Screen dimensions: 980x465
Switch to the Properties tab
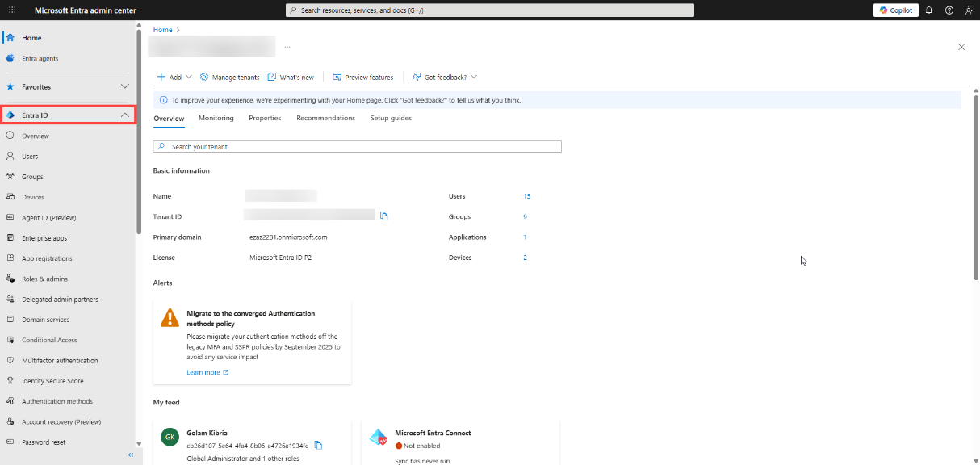coord(265,119)
